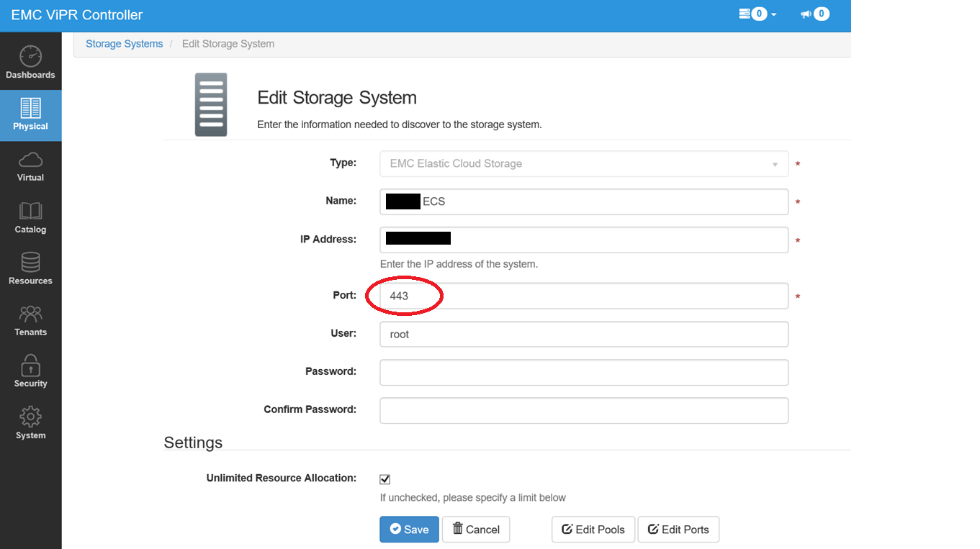The width and height of the screenshot is (980, 549).
Task: Expand the Type dropdown for storage system
Action: point(583,164)
